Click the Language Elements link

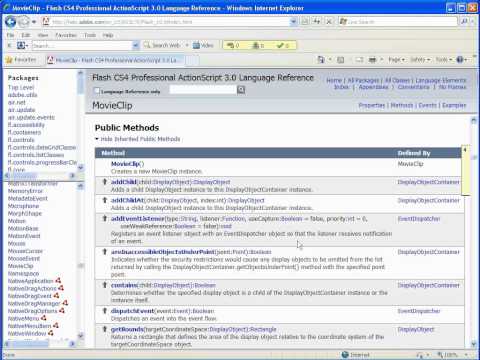click(441, 80)
